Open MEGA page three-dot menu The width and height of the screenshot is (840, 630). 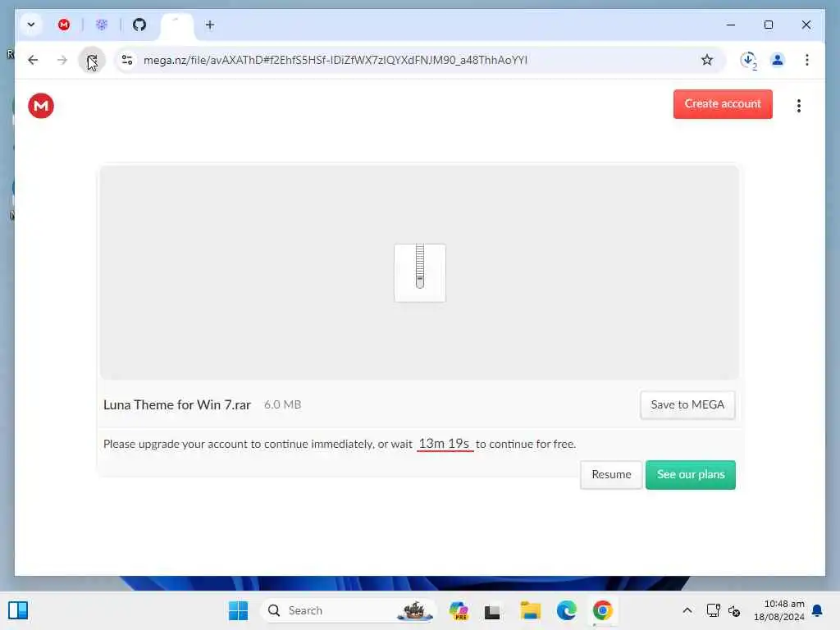point(799,106)
